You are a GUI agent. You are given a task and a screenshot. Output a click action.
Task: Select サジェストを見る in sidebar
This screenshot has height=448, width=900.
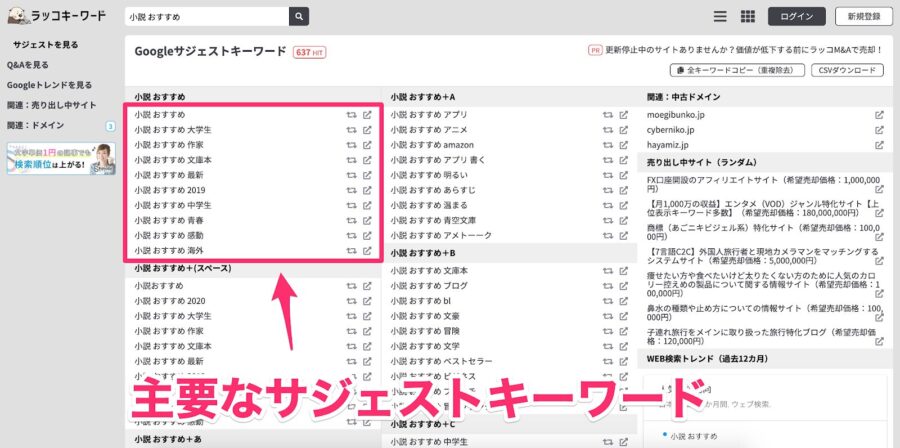point(46,45)
